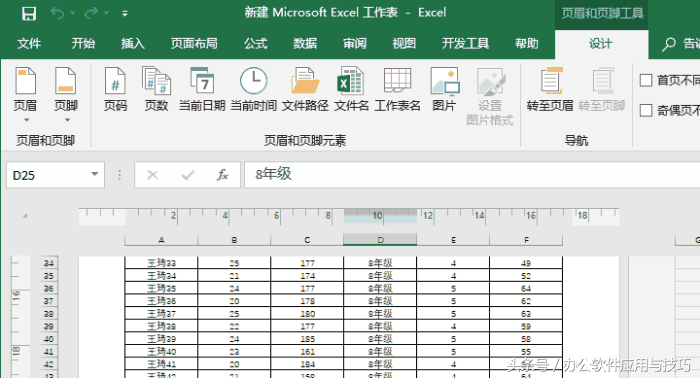Click cell with value 178 in column C
Image resolution: width=700 pixels, height=378 pixels.
click(307, 301)
